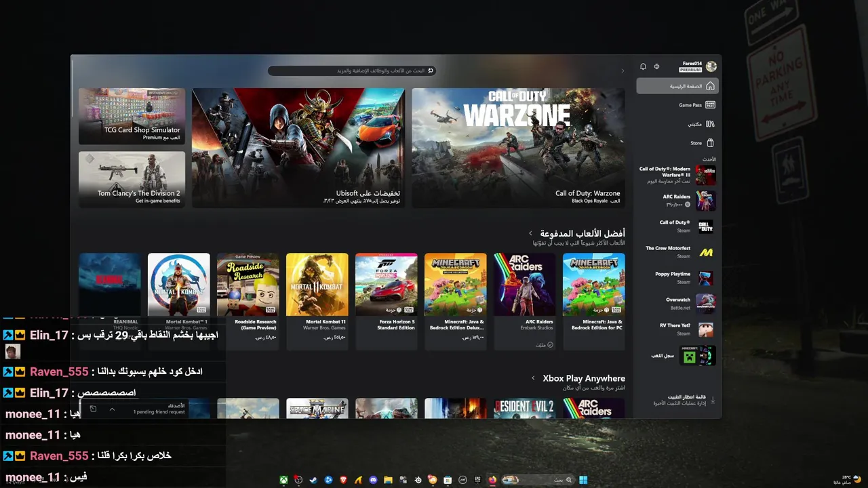Open the Call of Duty: Warzone banner
This screenshot has width=868, height=488.
pos(518,148)
